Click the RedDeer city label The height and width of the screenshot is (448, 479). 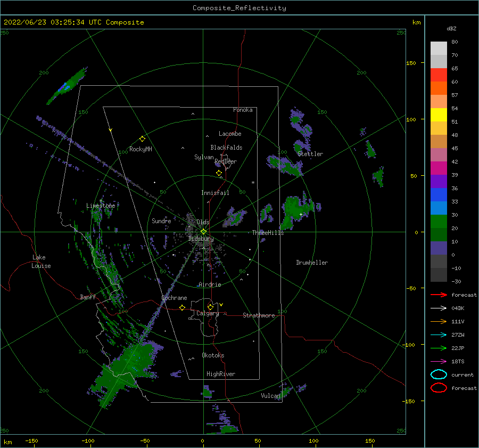[x=226, y=161]
